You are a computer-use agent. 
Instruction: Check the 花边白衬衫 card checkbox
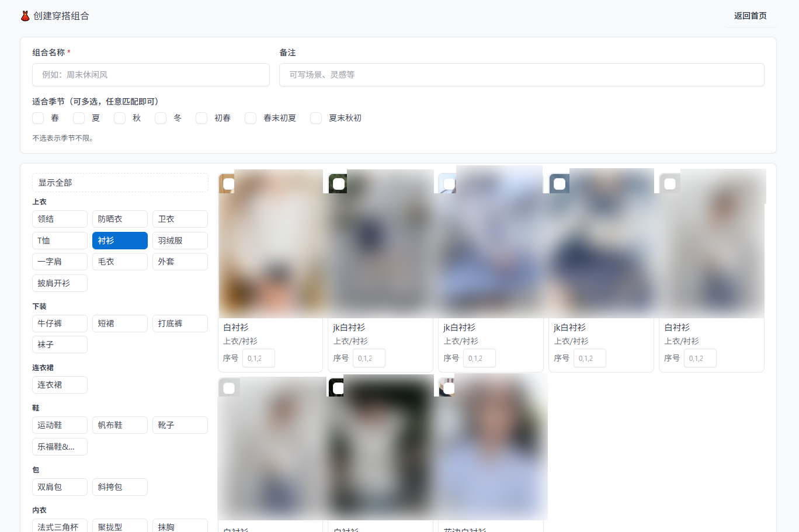point(449,387)
